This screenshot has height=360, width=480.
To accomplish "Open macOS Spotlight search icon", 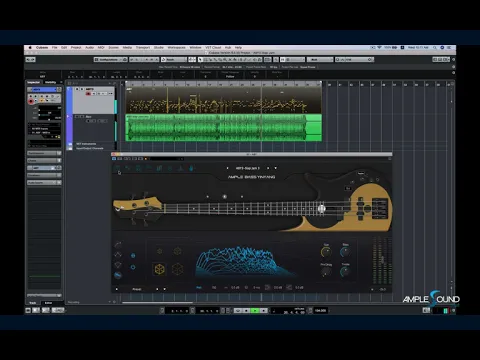I will point(435,48).
